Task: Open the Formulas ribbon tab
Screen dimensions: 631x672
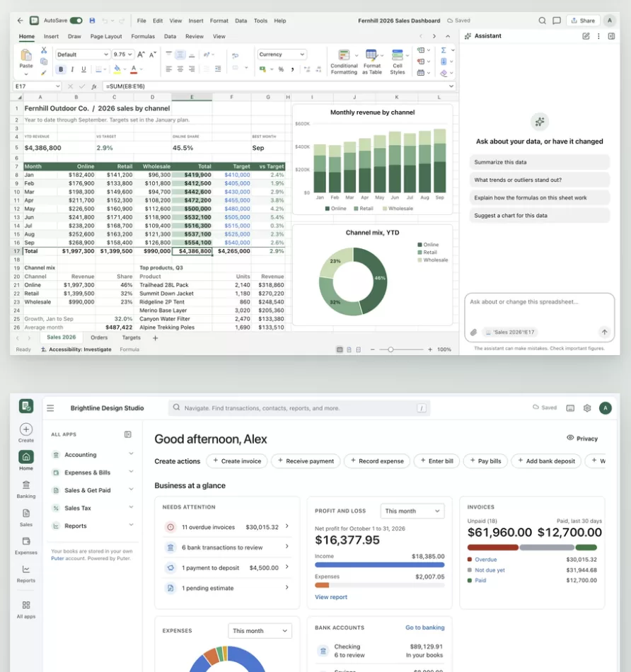Action: coord(143,36)
